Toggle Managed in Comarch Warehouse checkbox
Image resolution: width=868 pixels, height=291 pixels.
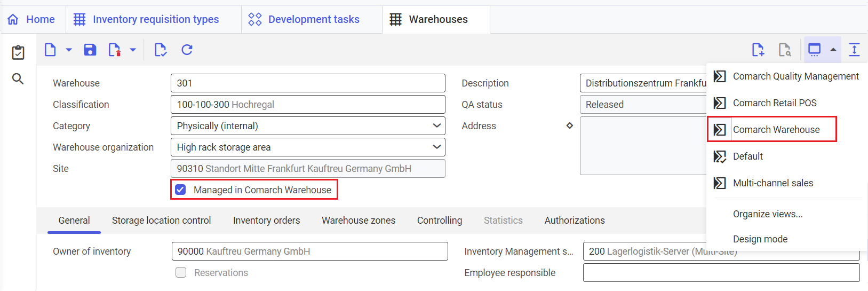[181, 190]
